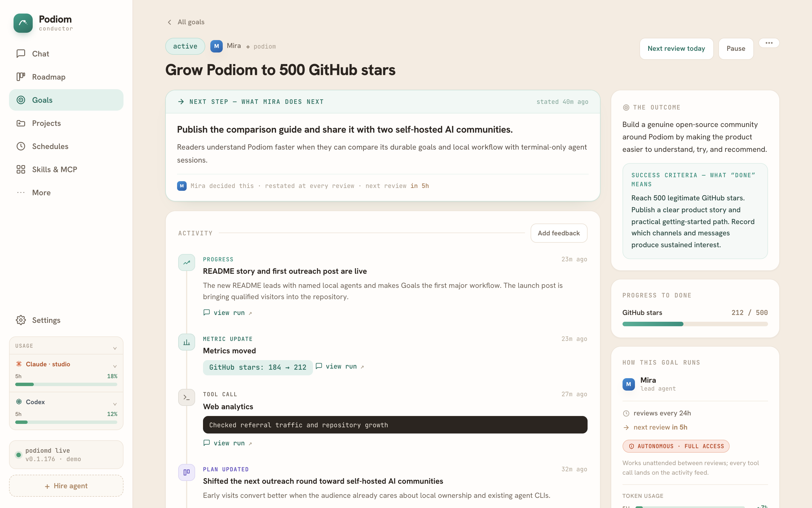Open view run beside GitHub stars metric
The width and height of the screenshot is (812, 508).
[340, 367]
